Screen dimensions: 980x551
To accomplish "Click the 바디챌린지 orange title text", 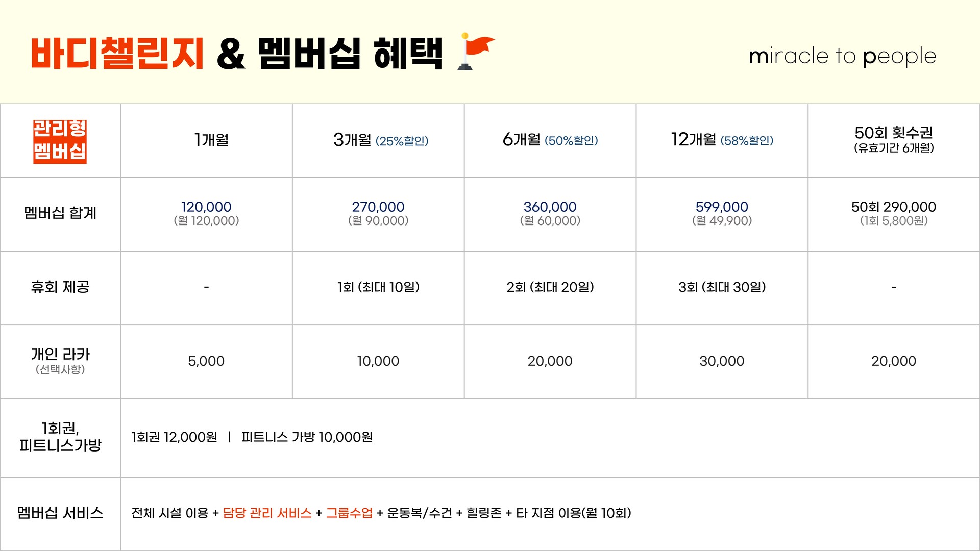I will point(117,54).
